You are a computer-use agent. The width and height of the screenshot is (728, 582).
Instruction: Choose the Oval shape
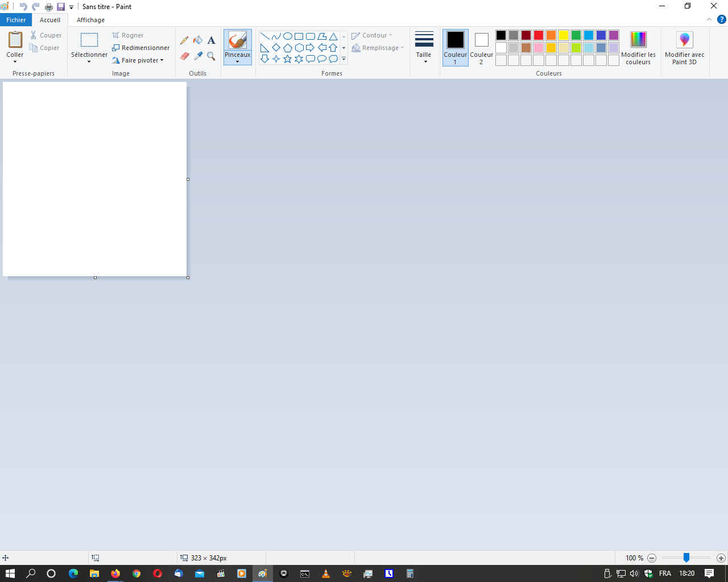tap(288, 36)
